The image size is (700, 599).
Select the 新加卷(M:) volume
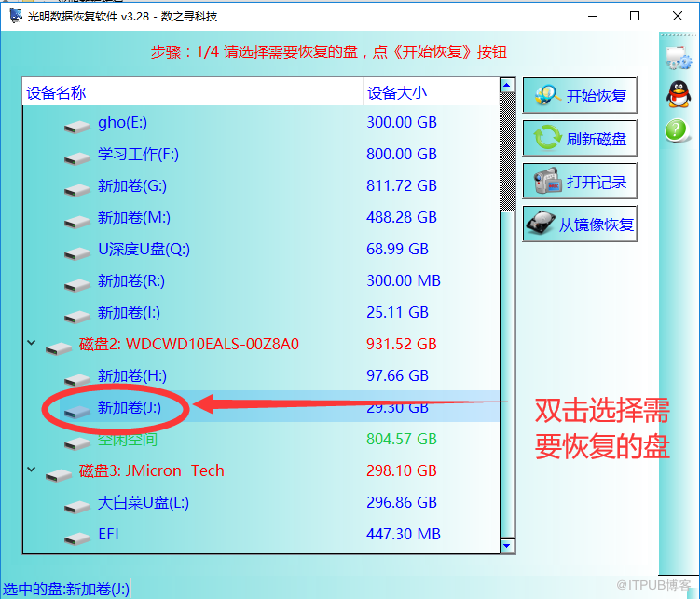[261, 217]
